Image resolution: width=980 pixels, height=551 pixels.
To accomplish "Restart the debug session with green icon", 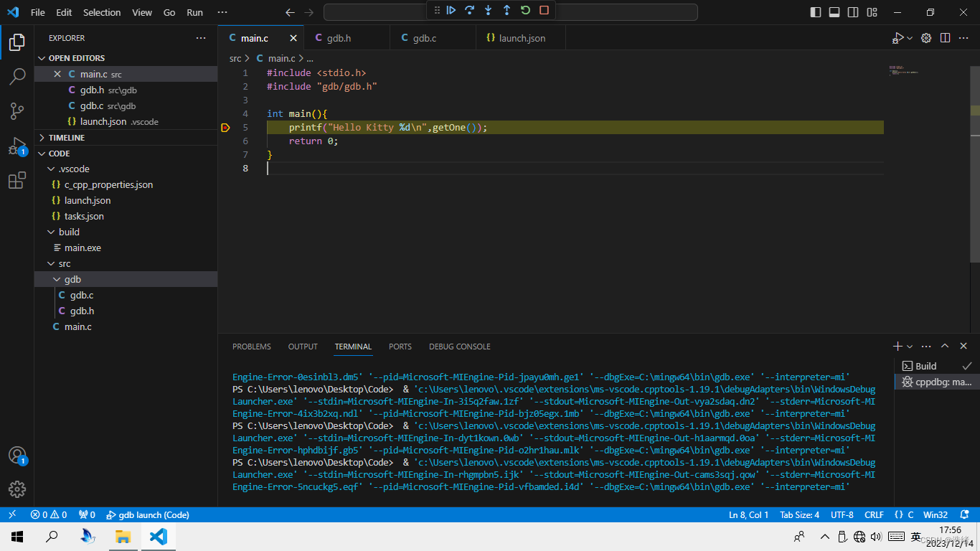I will (x=525, y=10).
